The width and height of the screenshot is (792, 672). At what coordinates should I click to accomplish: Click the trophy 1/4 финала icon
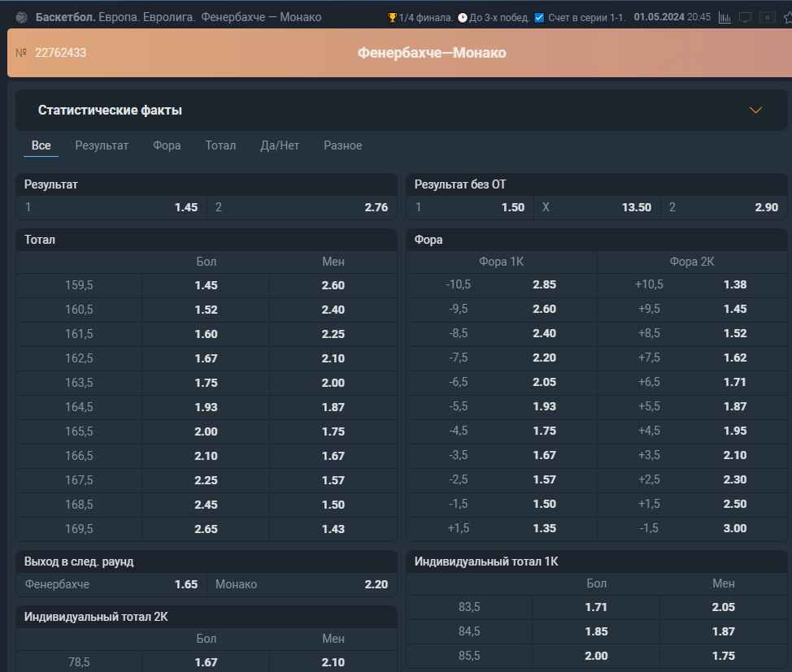392,18
